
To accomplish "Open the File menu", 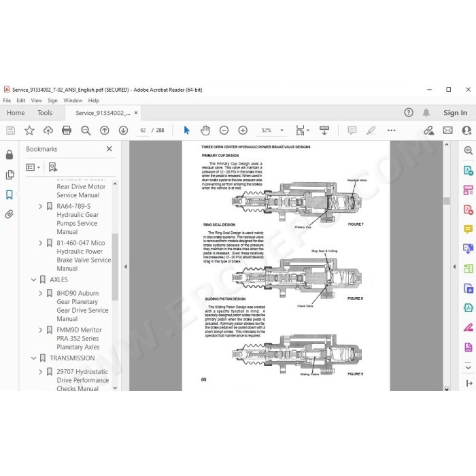I will click(7, 101).
